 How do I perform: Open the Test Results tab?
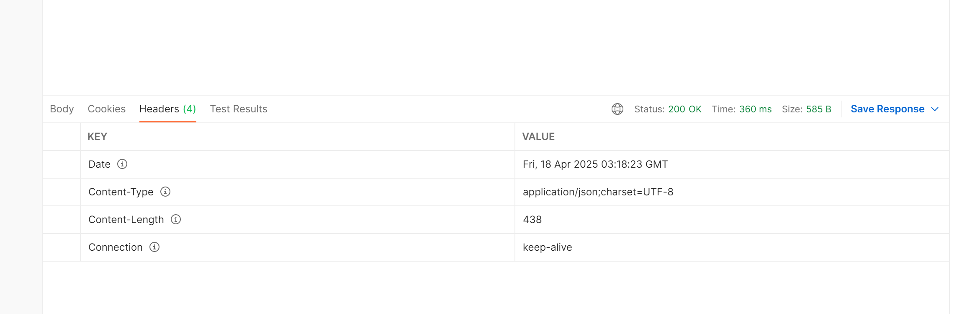click(x=239, y=109)
